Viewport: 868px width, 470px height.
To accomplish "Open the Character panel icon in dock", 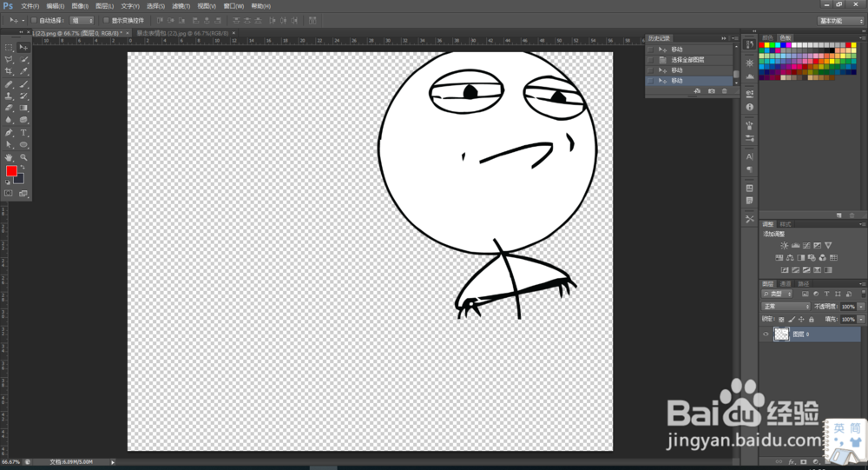I will [x=750, y=157].
